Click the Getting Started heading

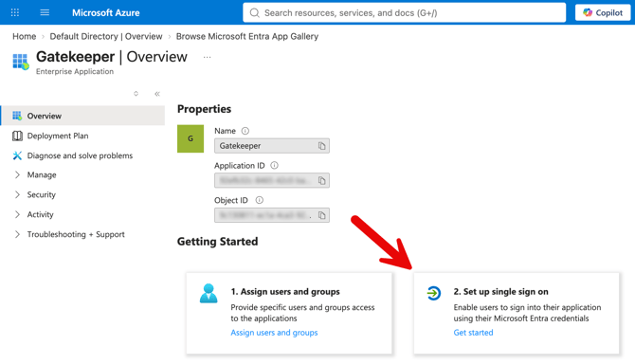point(217,242)
